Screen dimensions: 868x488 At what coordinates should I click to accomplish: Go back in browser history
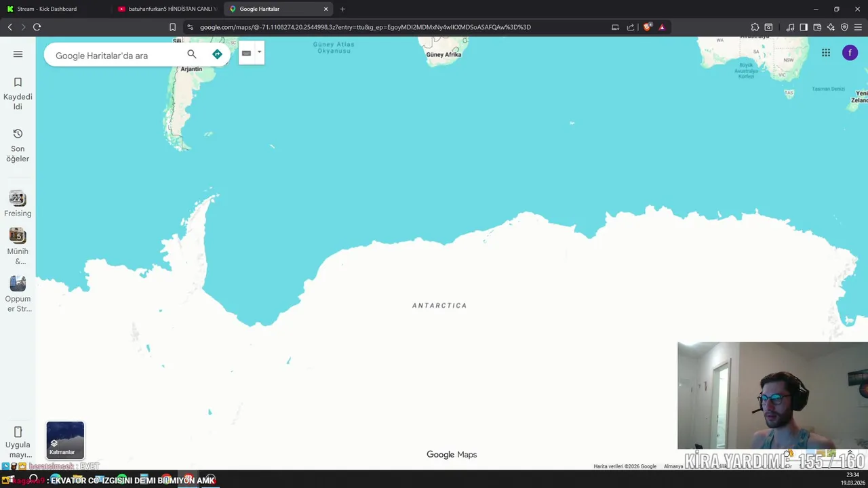[x=9, y=27]
